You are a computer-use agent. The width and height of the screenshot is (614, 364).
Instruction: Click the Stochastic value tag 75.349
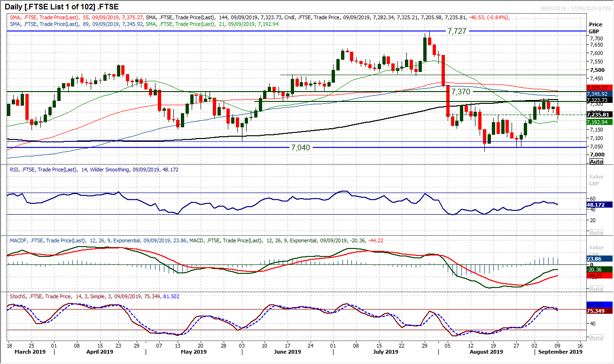[599, 310]
